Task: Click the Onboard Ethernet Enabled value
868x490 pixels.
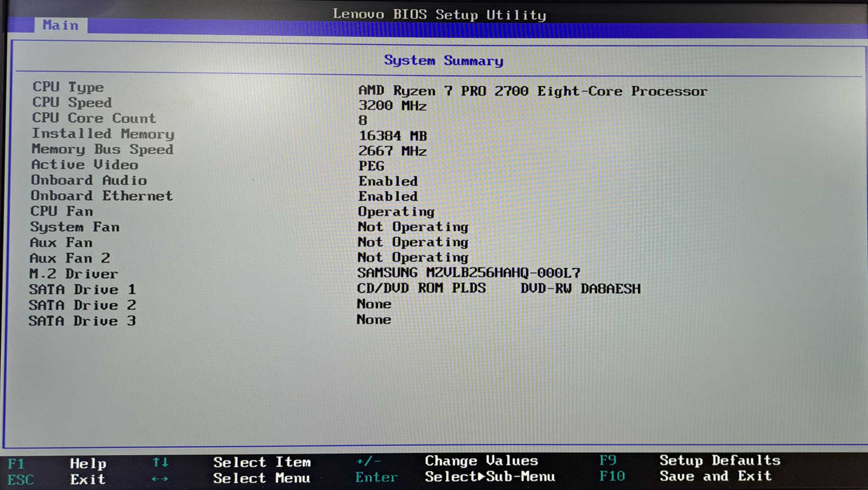Action: [x=387, y=197]
